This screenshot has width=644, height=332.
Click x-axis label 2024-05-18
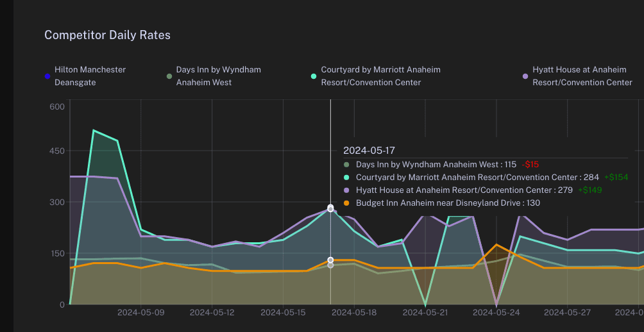354,313
